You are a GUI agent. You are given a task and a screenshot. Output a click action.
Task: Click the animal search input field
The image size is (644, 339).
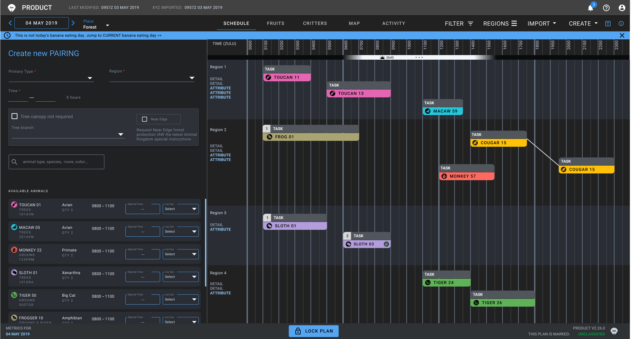click(x=56, y=162)
